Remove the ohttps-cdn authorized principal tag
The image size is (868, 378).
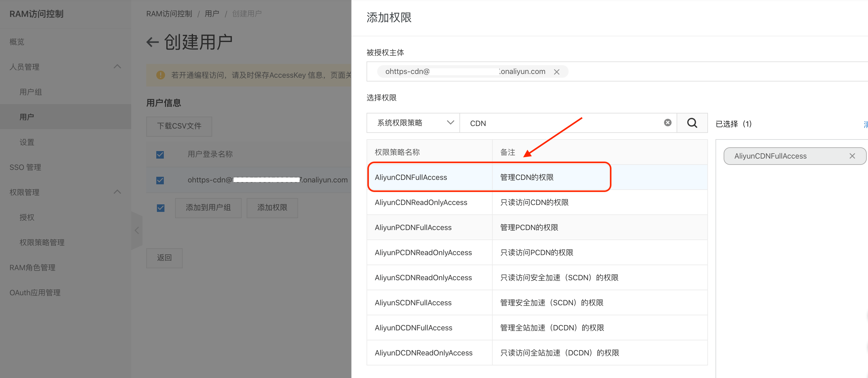click(557, 72)
